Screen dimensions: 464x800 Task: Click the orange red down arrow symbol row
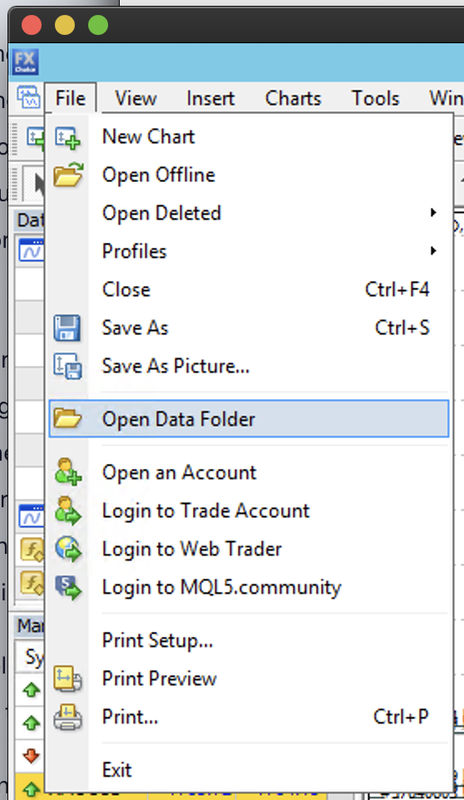click(x=32, y=756)
